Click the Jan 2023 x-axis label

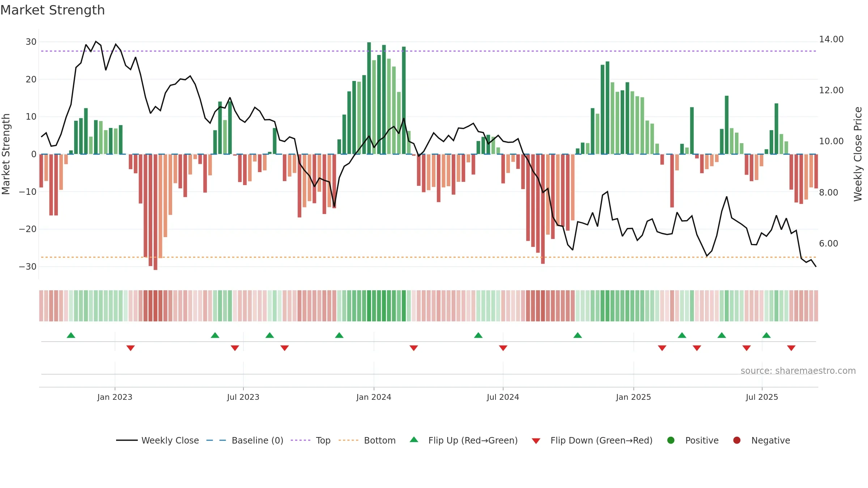[115, 397]
